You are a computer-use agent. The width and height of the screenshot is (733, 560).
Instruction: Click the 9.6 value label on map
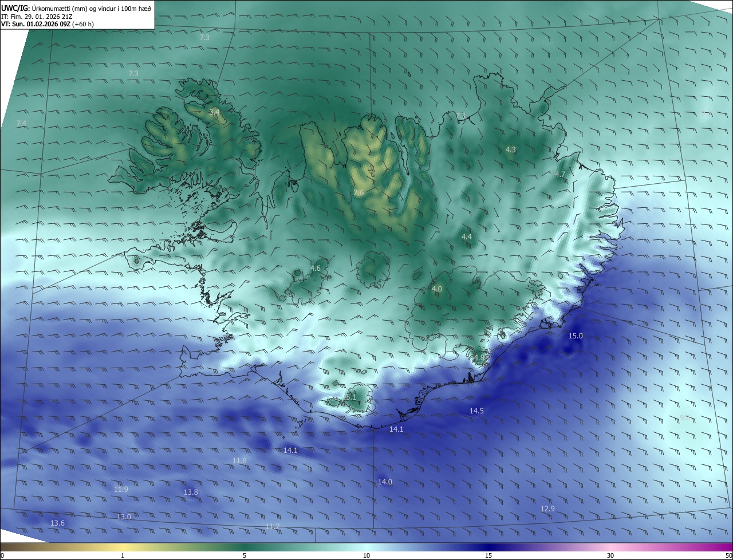point(684,417)
